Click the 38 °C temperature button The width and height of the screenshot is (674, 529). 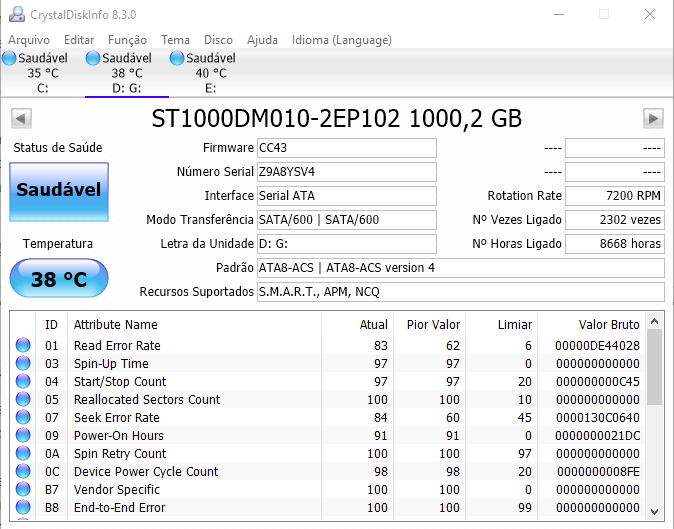click(59, 278)
